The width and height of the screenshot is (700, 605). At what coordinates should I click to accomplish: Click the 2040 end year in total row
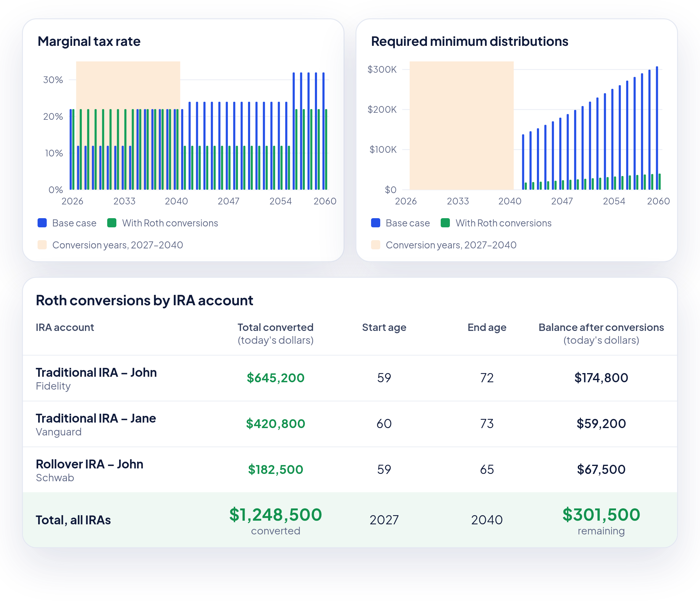(x=487, y=520)
